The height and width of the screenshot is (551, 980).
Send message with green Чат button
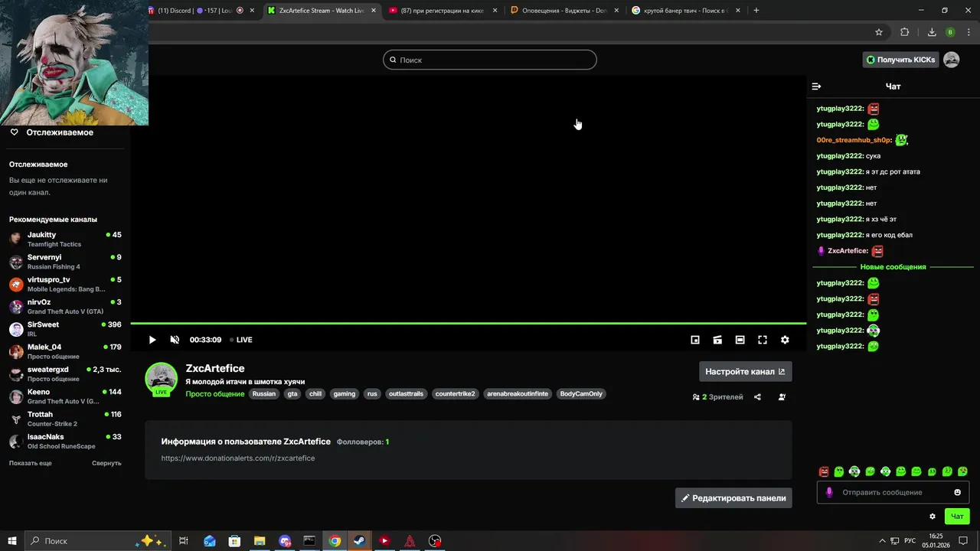point(957,517)
